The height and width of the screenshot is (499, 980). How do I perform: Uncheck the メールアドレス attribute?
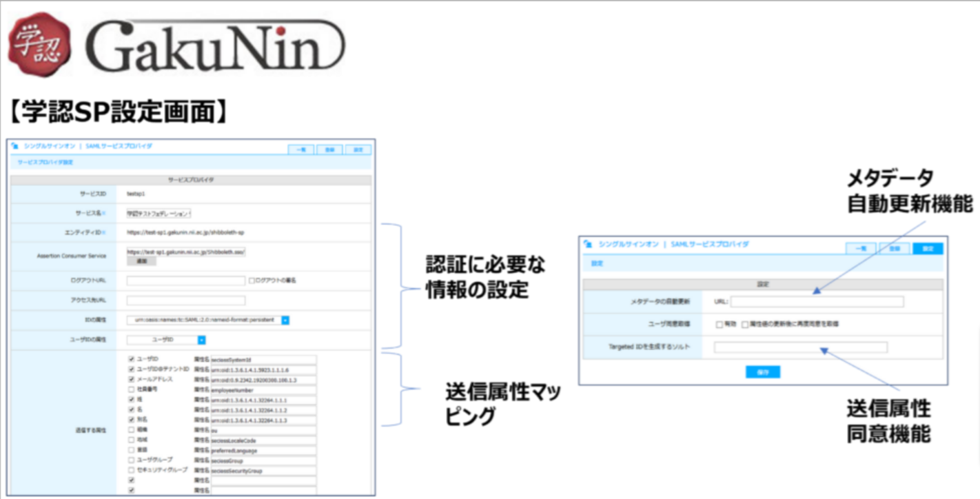(x=131, y=380)
